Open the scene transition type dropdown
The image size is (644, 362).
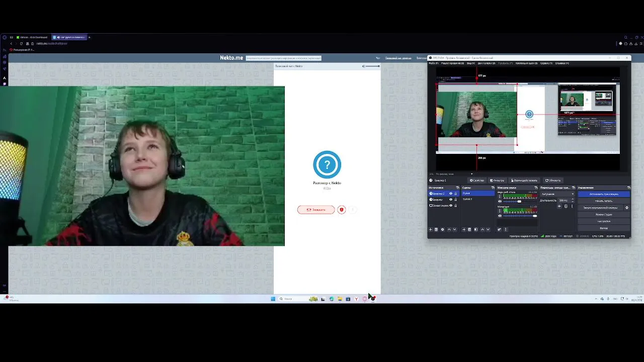pyautogui.click(x=557, y=194)
